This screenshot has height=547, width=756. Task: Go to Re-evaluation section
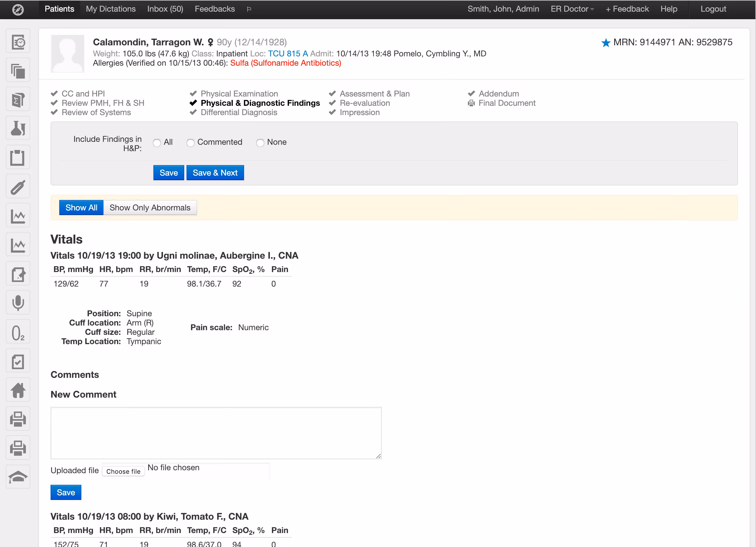(x=365, y=103)
